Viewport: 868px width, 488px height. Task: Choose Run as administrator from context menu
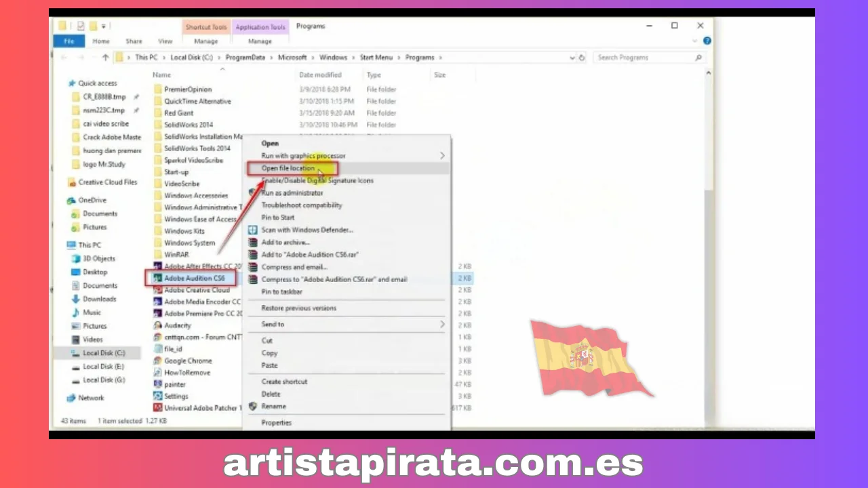coord(292,192)
